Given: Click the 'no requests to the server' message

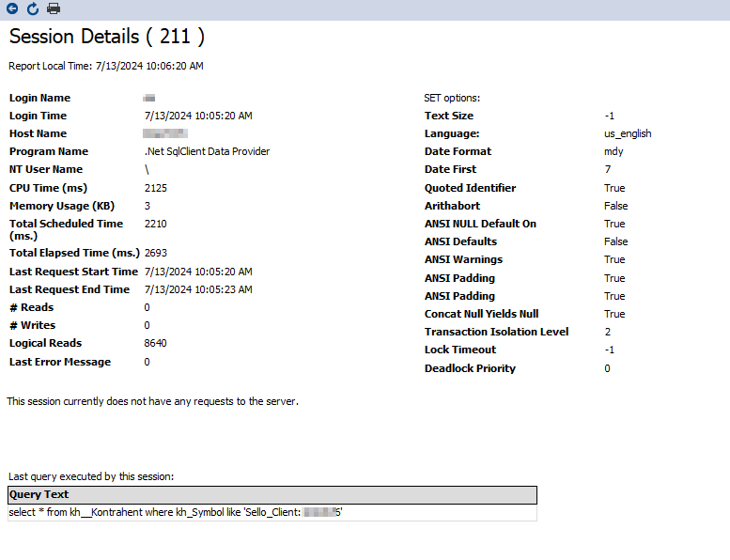Looking at the screenshot, I should (152, 401).
